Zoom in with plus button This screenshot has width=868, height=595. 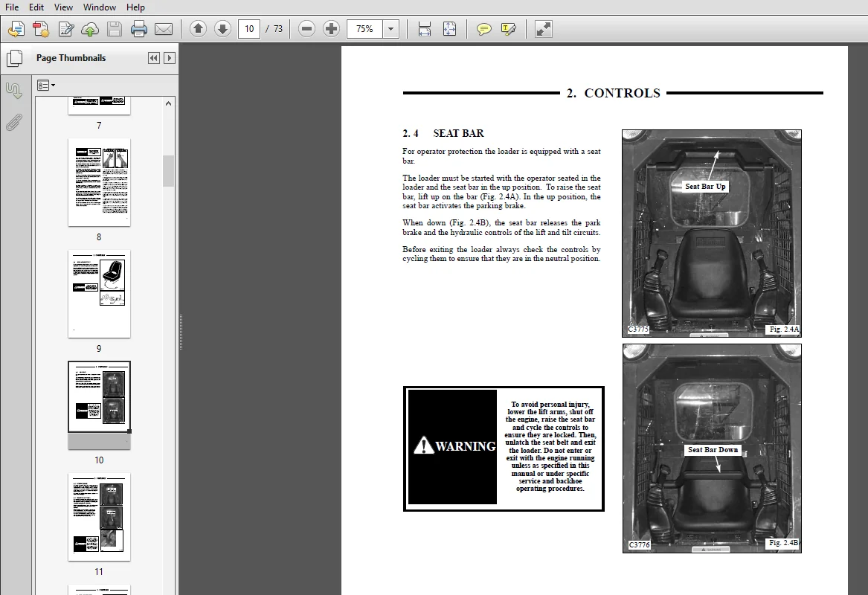[331, 29]
